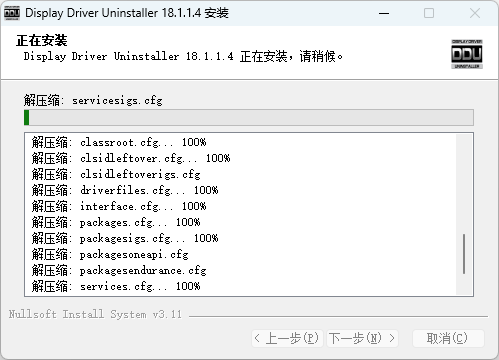
Task: Click the 正在安装 heading
Action: click(42, 41)
